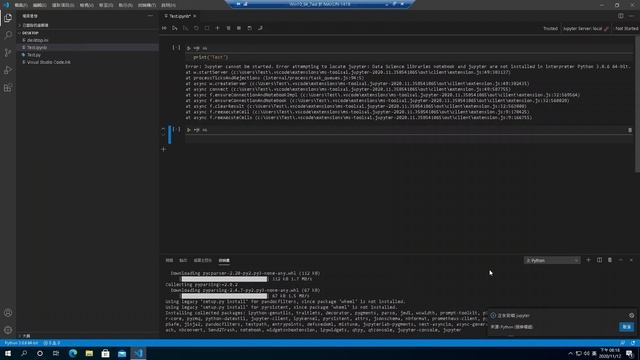Kill the terminal with trash icon
The width and height of the screenshot is (640, 360).
[610, 260]
